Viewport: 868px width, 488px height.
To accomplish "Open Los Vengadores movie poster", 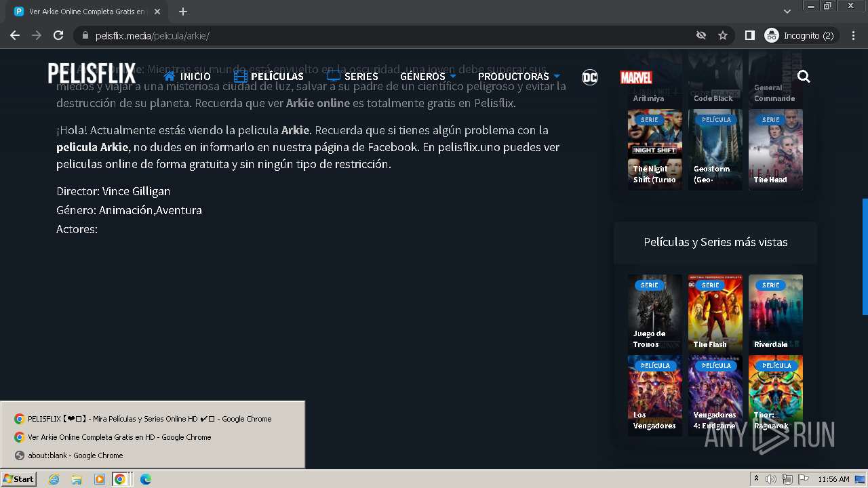I will pos(654,394).
